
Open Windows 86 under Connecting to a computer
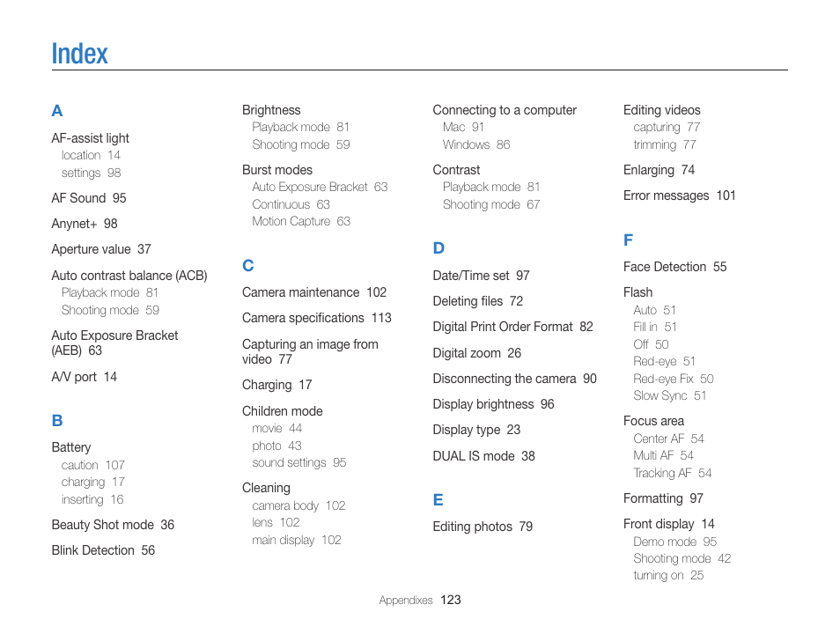pos(476,144)
